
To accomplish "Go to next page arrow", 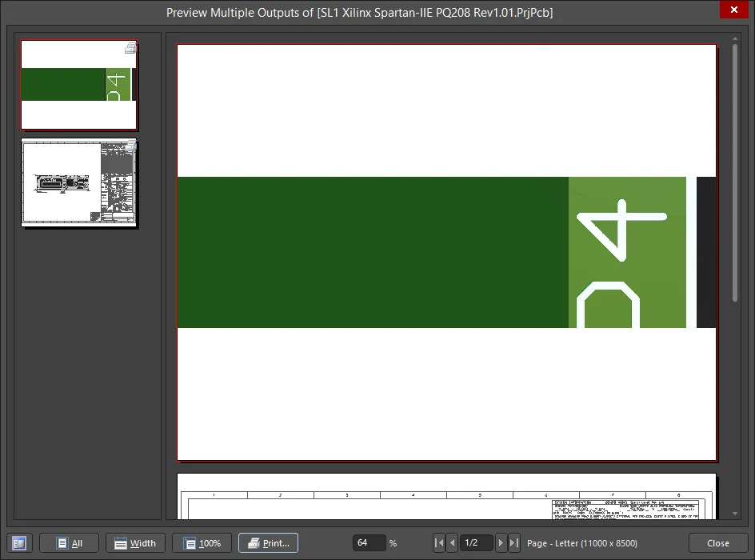I will click(501, 543).
